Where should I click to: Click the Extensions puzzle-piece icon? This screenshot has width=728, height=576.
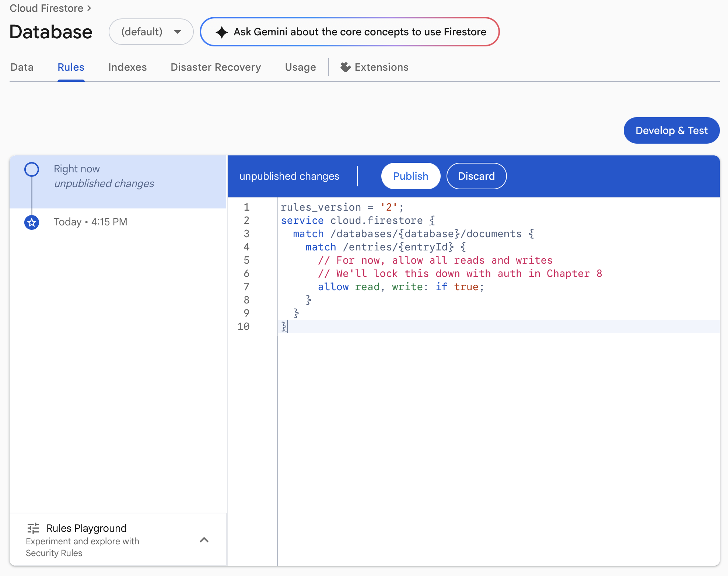click(x=345, y=67)
